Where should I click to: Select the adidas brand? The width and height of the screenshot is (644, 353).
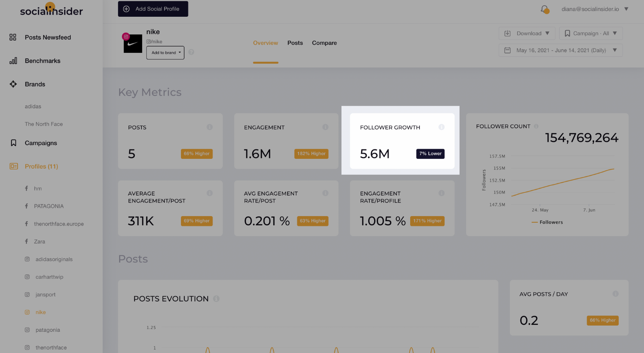33,106
